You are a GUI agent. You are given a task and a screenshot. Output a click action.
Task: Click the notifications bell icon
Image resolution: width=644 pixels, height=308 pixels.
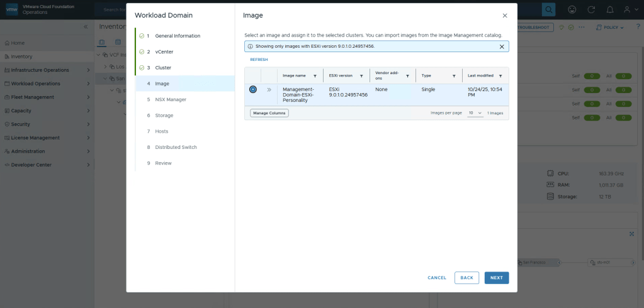click(x=609, y=9)
